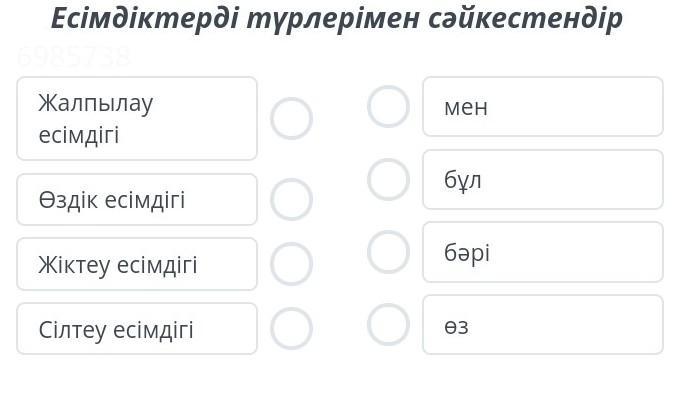Click the word Жалпылау in the first card
Viewport: 684px width, 409px height.
96,103
